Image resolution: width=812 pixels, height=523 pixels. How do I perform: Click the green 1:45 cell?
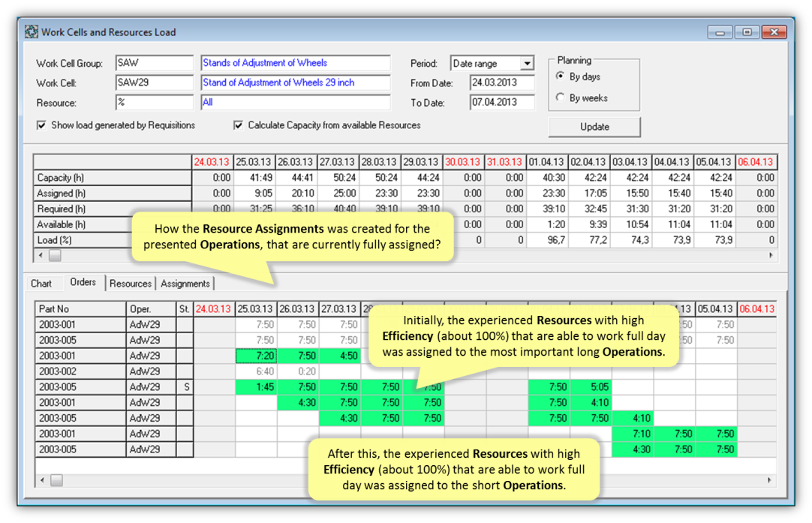(x=257, y=387)
